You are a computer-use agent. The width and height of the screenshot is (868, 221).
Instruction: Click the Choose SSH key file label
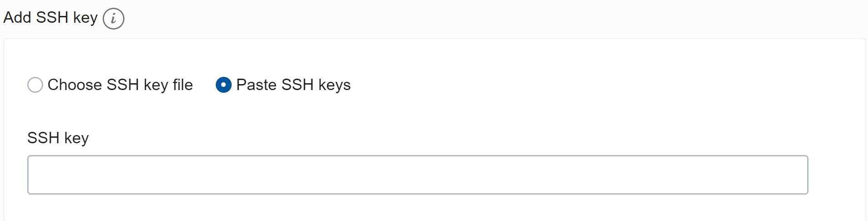(120, 85)
